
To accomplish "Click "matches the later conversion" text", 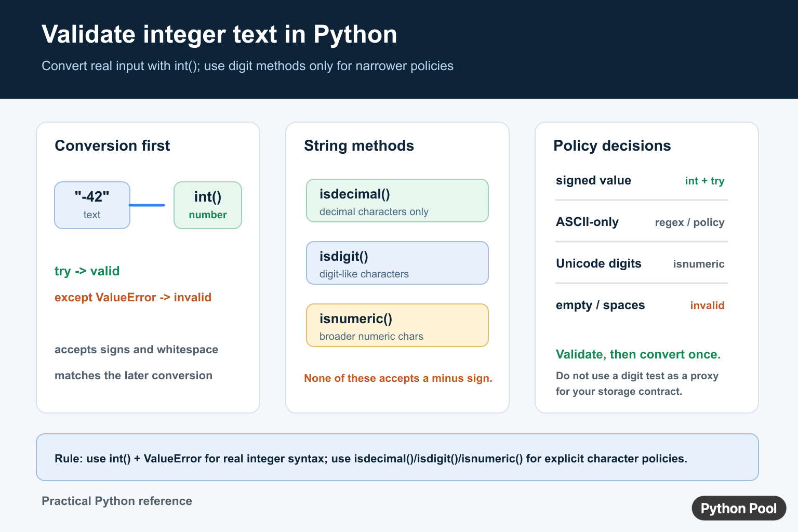I will [x=134, y=376].
